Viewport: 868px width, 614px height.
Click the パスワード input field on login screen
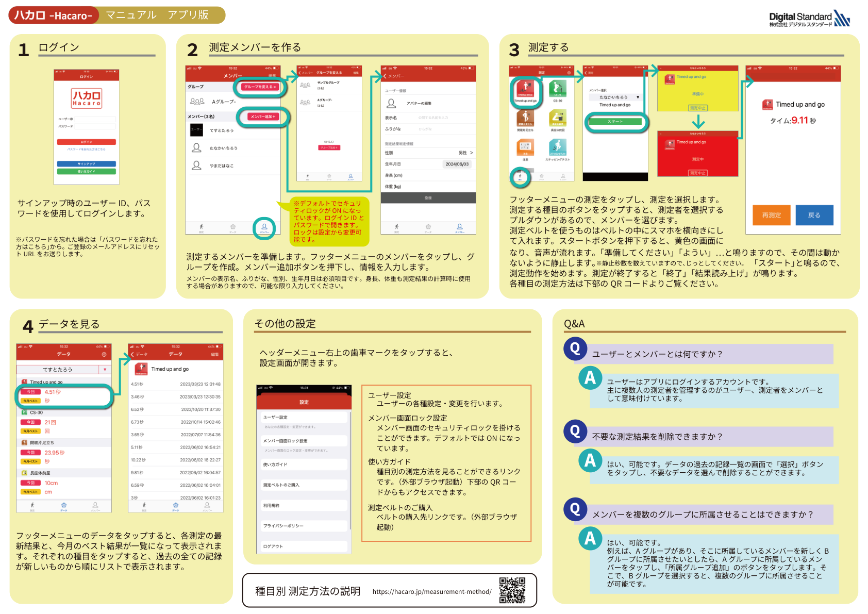point(95,126)
